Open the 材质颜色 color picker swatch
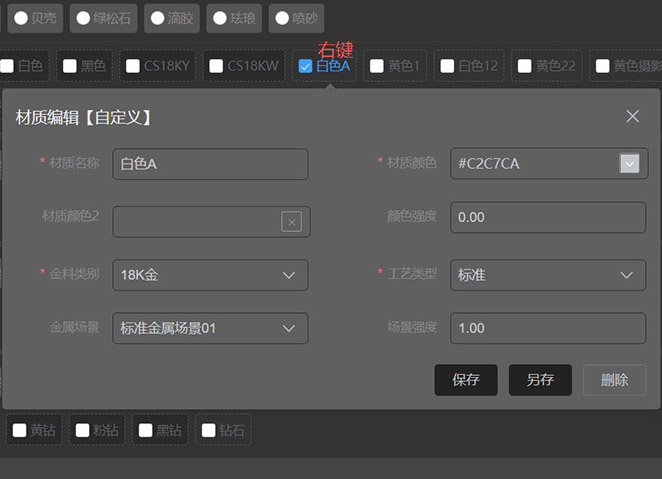 tap(629, 163)
